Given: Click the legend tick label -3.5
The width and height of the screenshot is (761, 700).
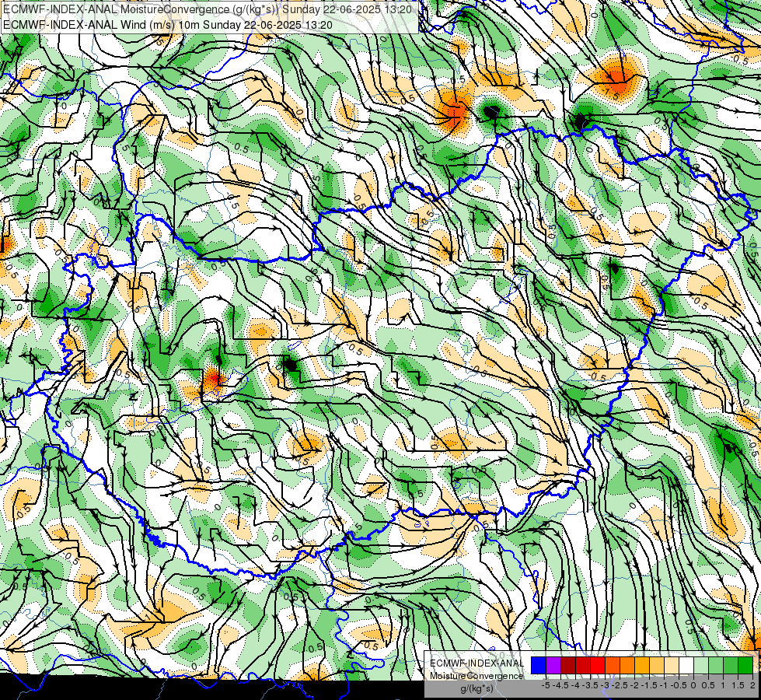Looking at the screenshot, I should 591,685.
